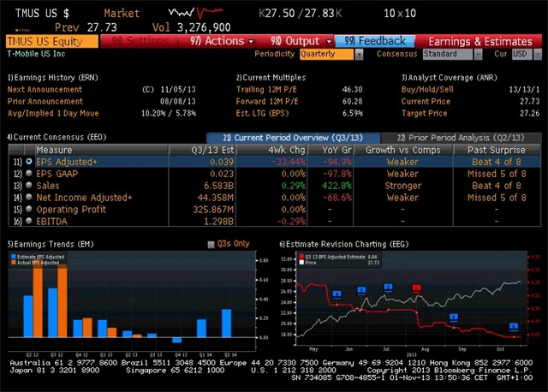This screenshot has height=392, width=548.
Task: Click the rightmost blue marker near Oct
Action: pos(514,326)
